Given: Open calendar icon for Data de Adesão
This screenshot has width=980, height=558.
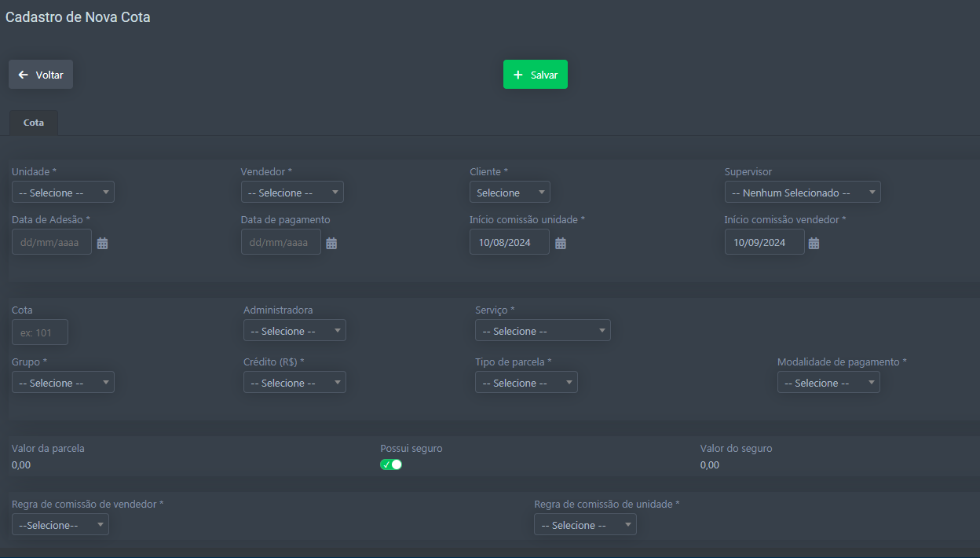Looking at the screenshot, I should [x=102, y=244].
